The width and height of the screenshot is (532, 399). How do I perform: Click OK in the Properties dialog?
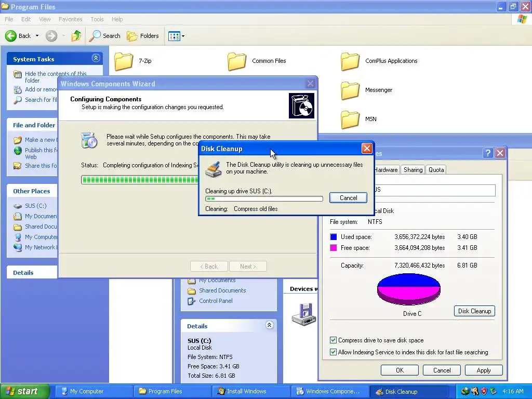pyautogui.click(x=400, y=370)
